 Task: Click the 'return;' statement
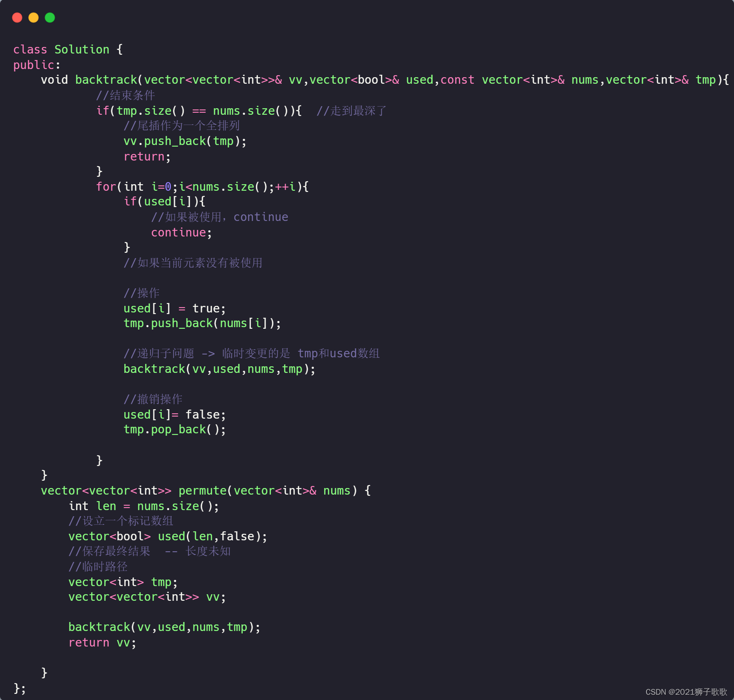(x=147, y=156)
